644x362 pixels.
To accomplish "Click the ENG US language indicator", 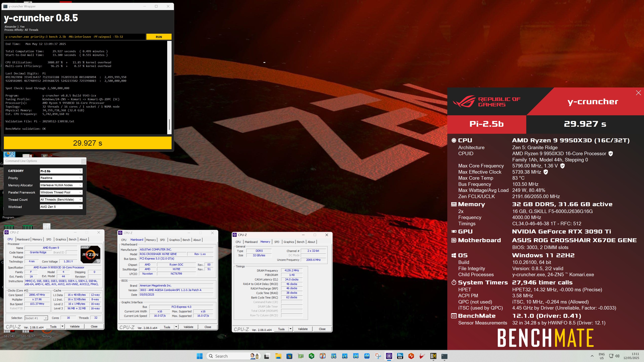I will pyautogui.click(x=602, y=356).
